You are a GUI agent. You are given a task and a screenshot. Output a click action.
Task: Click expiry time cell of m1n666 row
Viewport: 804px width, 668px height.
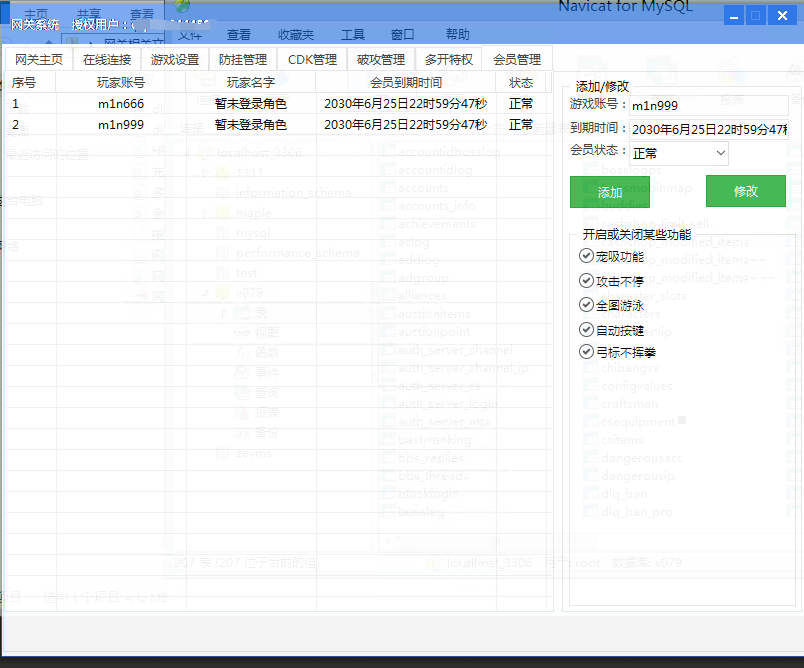pyautogui.click(x=406, y=104)
